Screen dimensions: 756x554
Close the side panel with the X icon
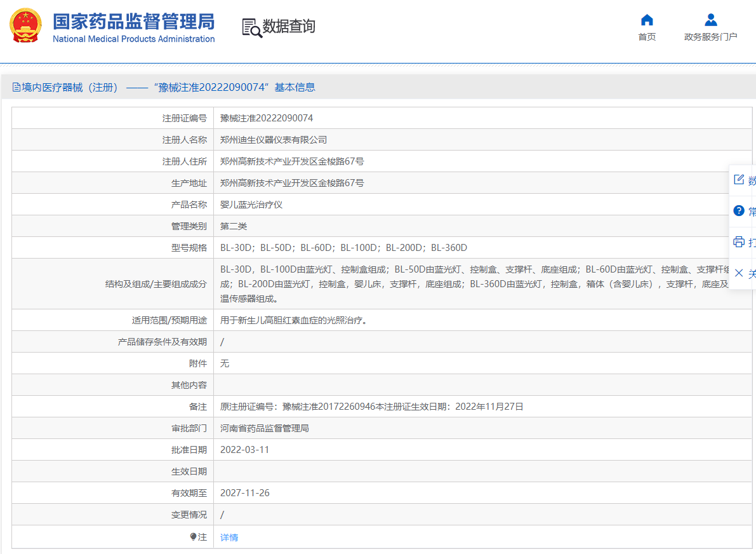738,273
